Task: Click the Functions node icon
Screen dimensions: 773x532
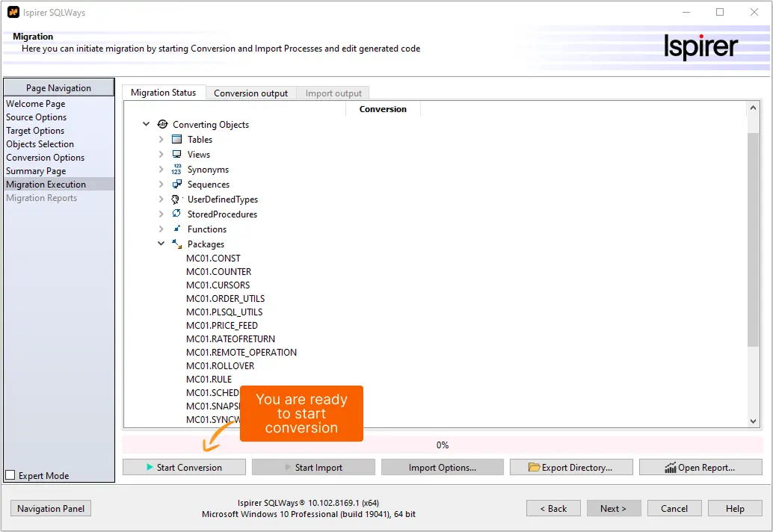Action: (x=176, y=229)
